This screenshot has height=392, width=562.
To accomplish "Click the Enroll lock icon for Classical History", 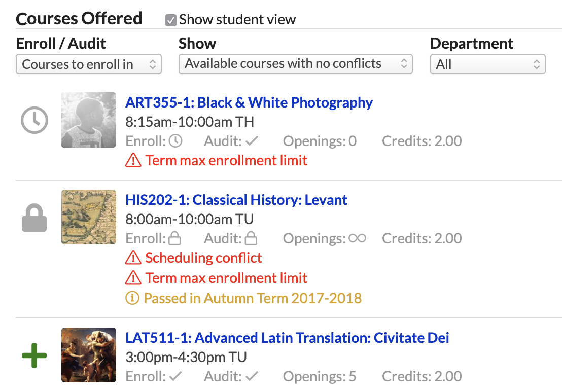I will [174, 238].
